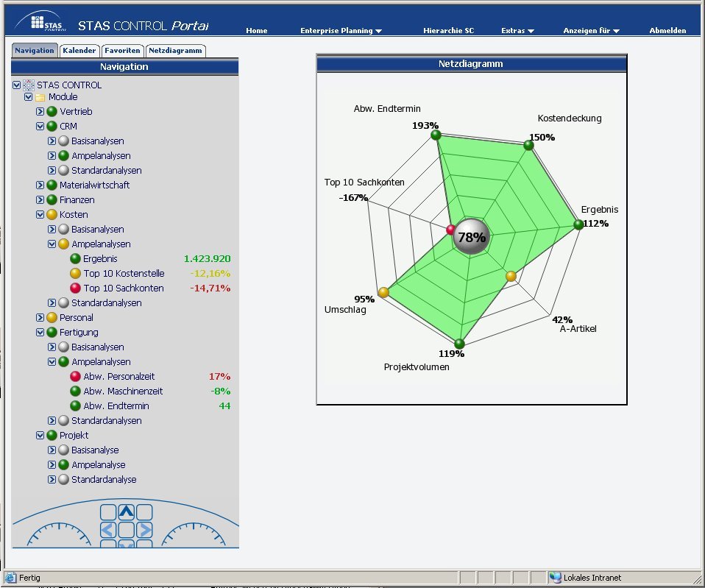Image resolution: width=705 pixels, height=588 pixels.
Task: Click the green light beside Abw. Maschinenzeit
Action: click(76, 391)
